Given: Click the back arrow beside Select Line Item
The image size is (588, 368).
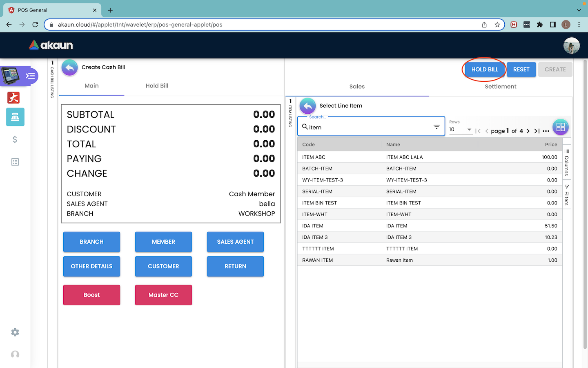Looking at the screenshot, I should (307, 106).
